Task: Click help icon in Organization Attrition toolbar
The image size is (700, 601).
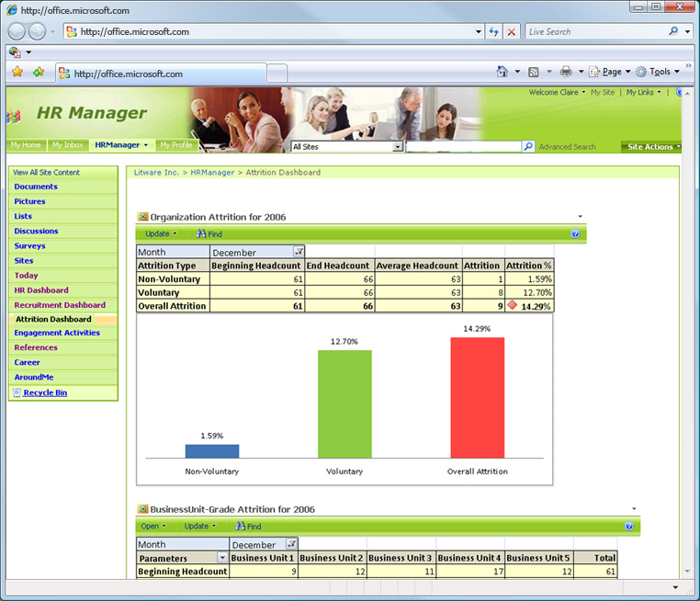Action: click(x=575, y=233)
